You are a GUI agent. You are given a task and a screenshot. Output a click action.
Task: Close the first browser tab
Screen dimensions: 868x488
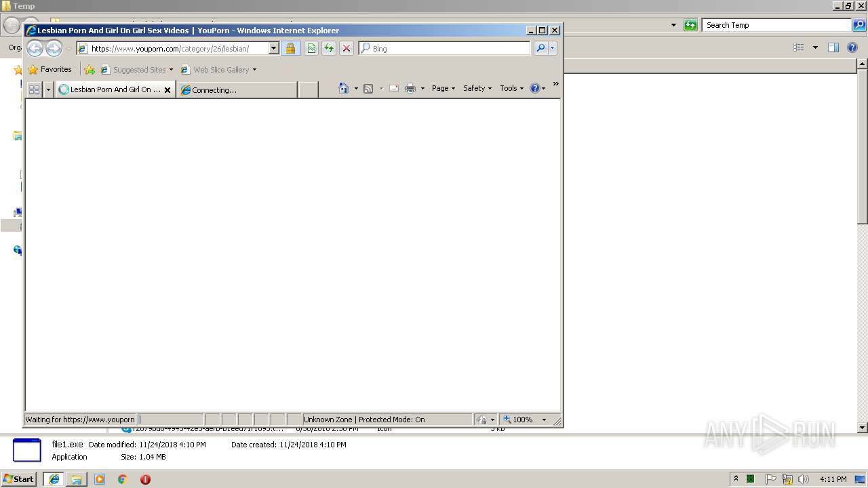click(x=167, y=89)
